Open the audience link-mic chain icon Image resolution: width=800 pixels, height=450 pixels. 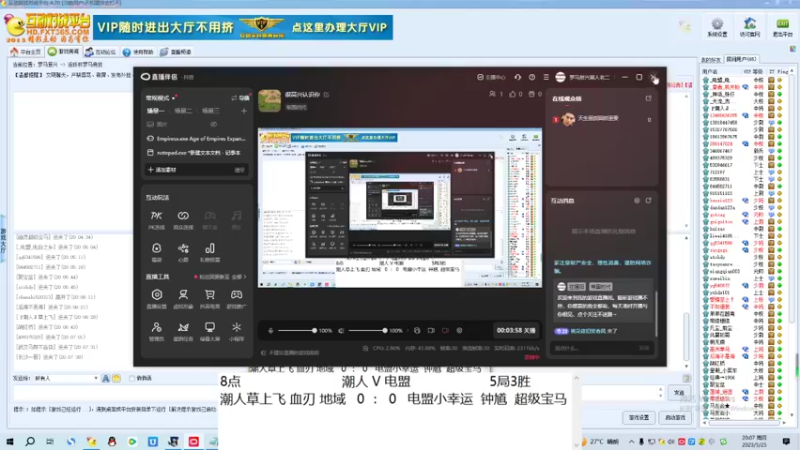pos(183,219)
